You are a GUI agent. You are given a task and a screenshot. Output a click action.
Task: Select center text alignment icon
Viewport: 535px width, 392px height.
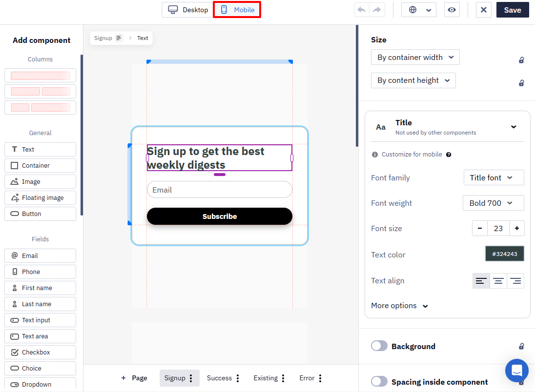(x=498, y=281)
